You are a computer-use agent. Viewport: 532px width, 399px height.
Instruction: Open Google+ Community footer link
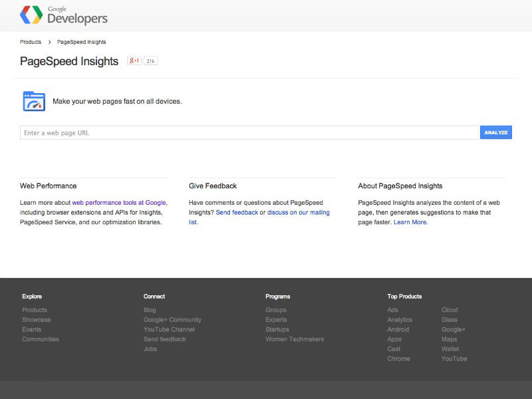[x=172, y=320]
